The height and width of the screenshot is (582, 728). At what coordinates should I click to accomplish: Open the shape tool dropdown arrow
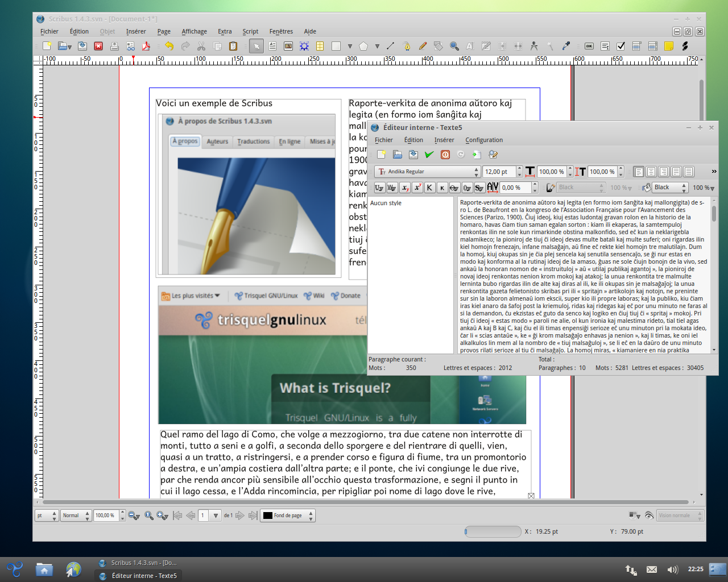coord(350,47)
